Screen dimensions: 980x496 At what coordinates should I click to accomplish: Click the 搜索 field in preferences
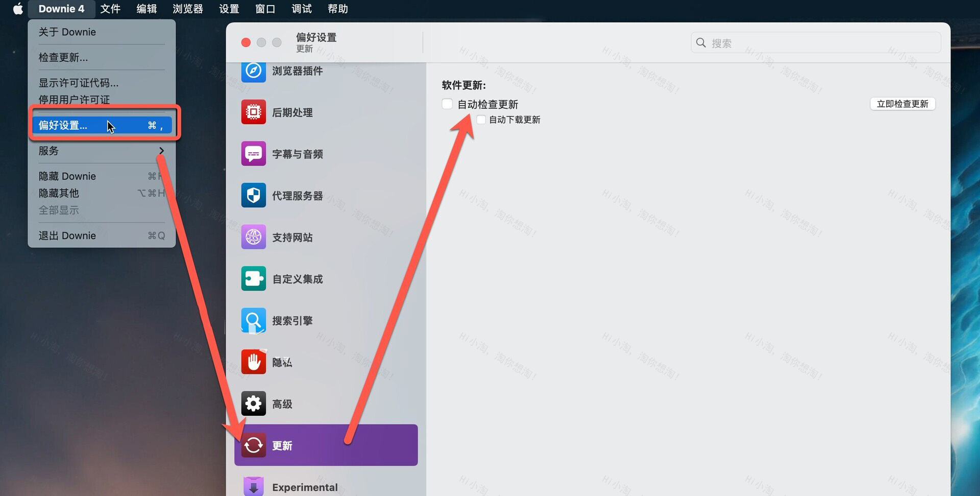click(x=816, y=43)
